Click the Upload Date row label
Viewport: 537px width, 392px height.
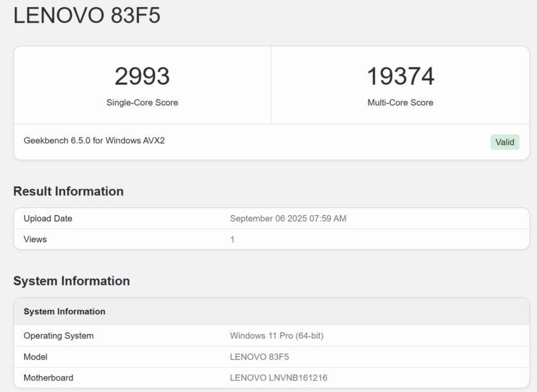(48, 218)
